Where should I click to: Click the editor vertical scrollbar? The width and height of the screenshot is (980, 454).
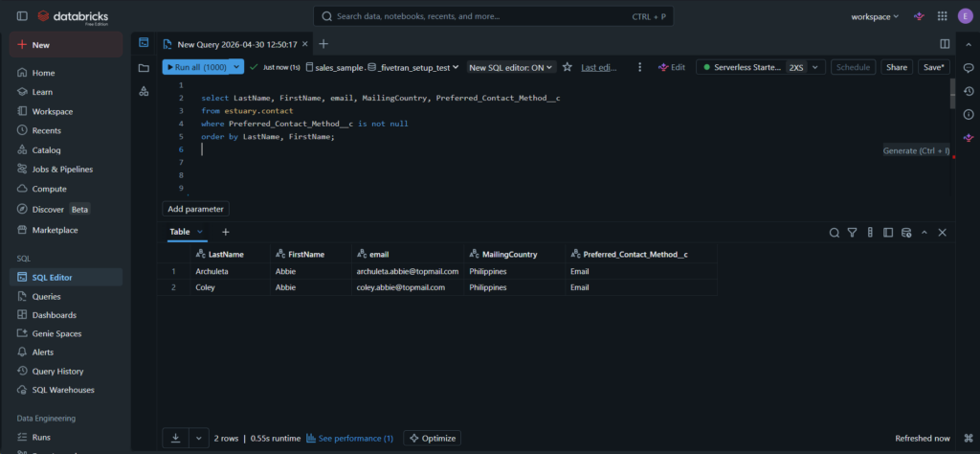952,94
